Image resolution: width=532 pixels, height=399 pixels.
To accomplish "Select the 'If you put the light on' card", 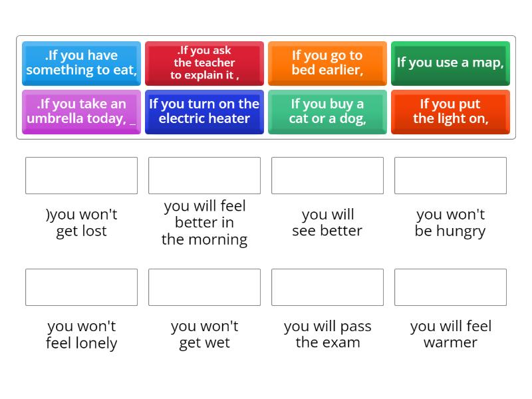I will tap(450, 111).
